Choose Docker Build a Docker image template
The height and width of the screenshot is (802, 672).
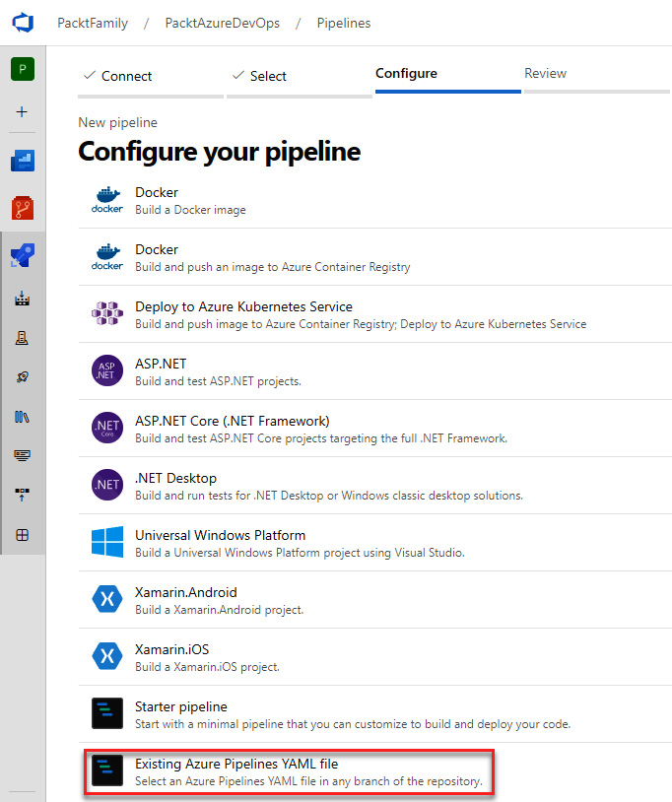tap(374, 200)
